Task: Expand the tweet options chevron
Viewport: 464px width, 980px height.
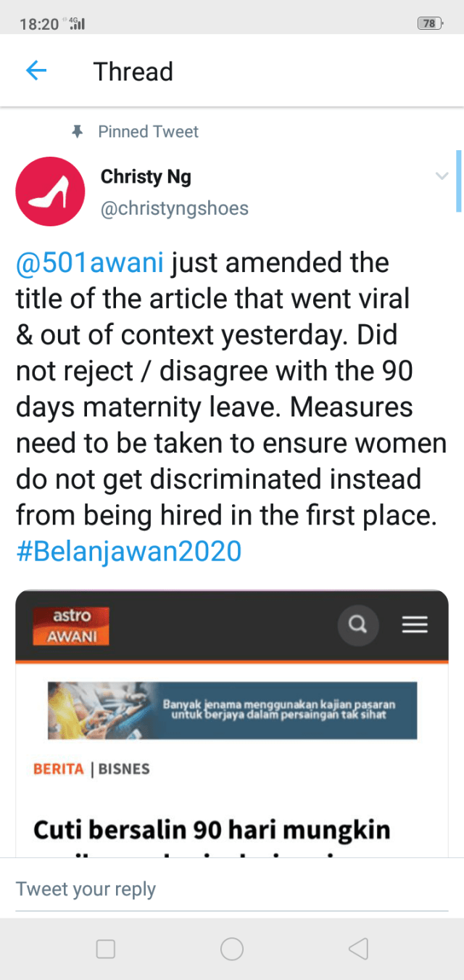Action: (441, 176)
